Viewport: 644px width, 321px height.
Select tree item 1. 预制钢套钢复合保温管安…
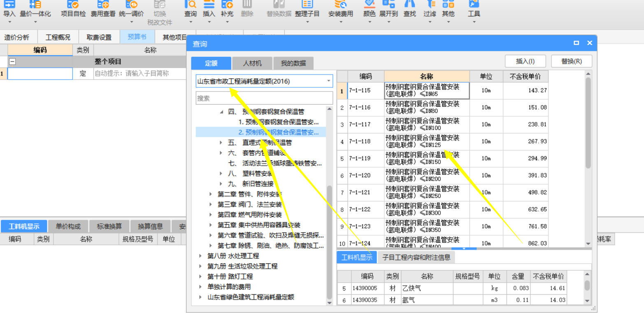[279, 122]
